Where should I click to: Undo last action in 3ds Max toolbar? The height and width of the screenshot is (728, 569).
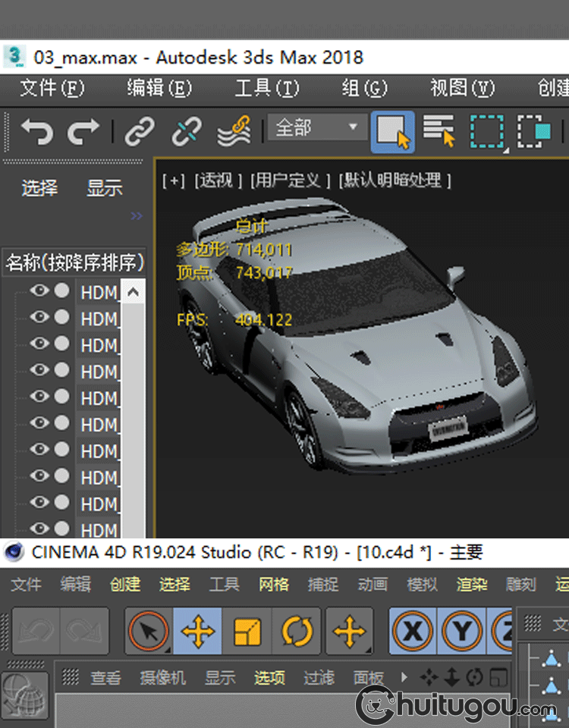37,131
